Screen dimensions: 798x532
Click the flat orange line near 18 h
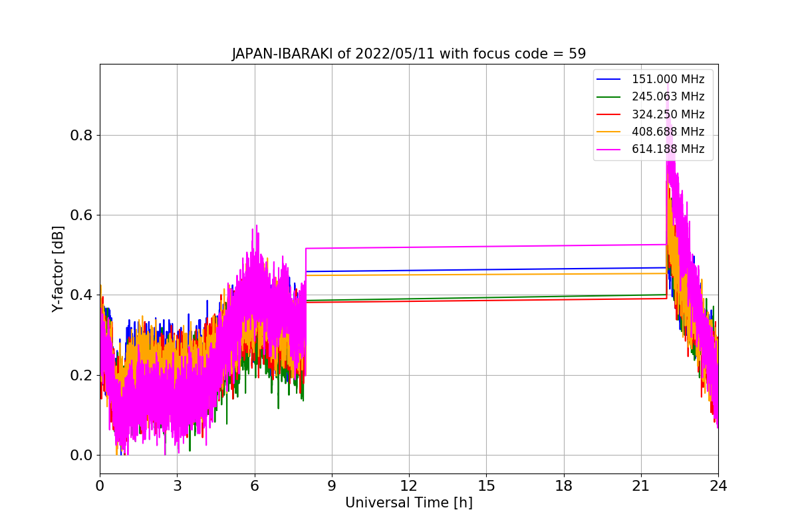click(x=564, y=274)
